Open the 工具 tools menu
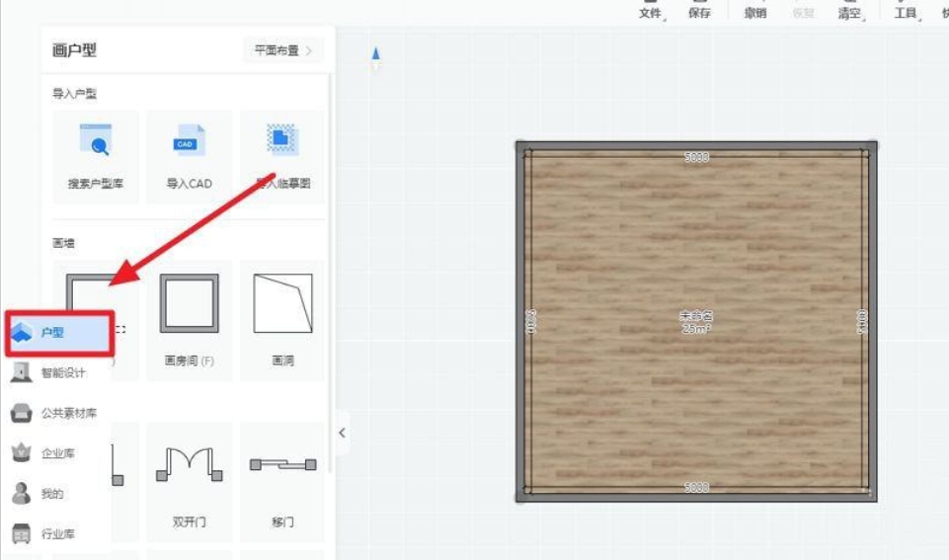The image size is (949, 560). click(906, 13)
